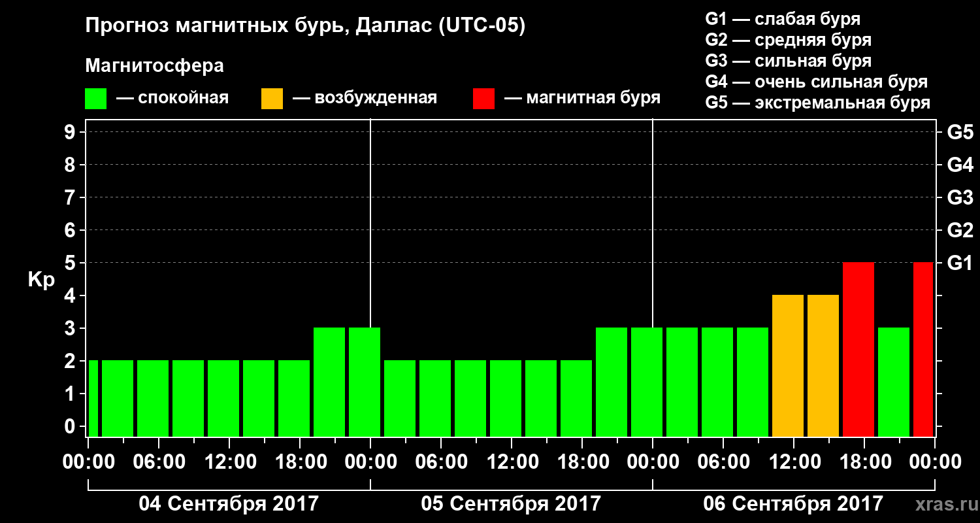Click the '— возбужденная' legend label

point(365,98)
